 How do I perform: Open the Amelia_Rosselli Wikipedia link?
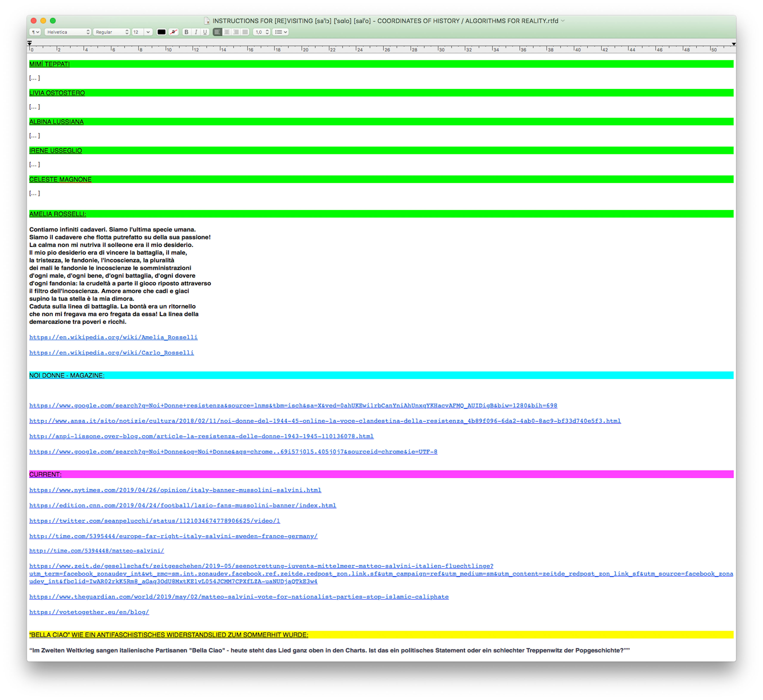(113, 337)
